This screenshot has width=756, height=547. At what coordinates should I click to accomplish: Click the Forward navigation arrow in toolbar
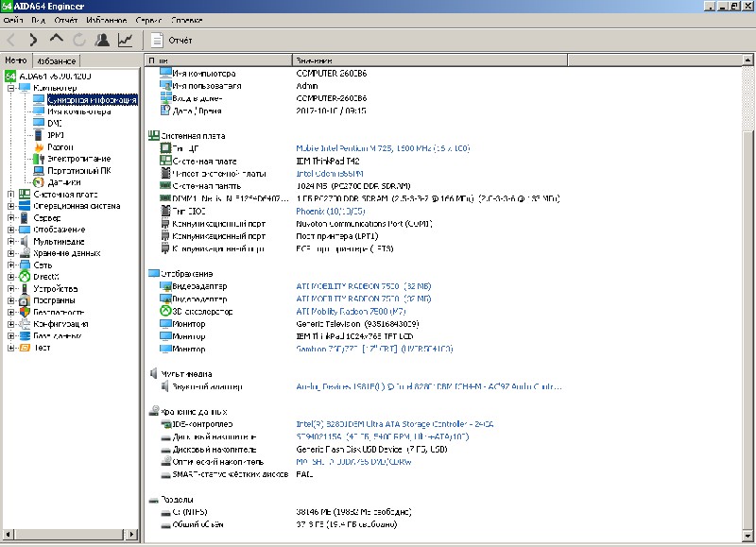click(33, 40)
